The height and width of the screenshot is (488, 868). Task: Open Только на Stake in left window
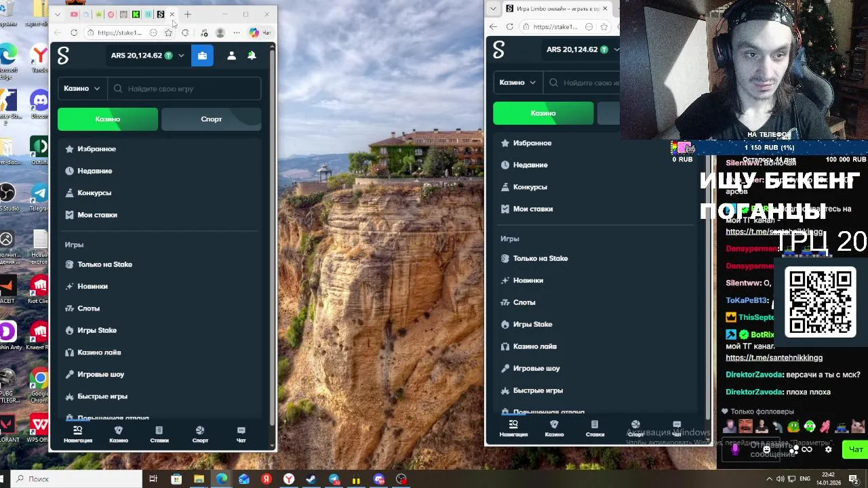point(104,264)
